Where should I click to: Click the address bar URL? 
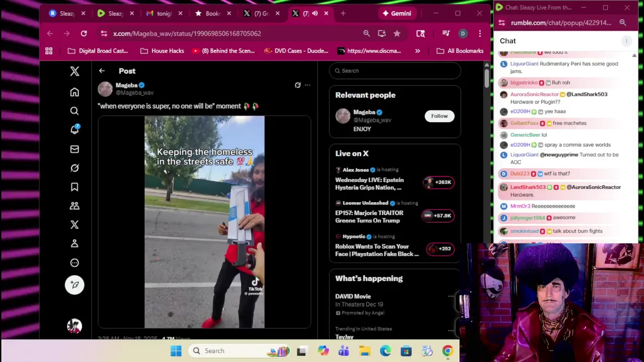pos(187,33)
